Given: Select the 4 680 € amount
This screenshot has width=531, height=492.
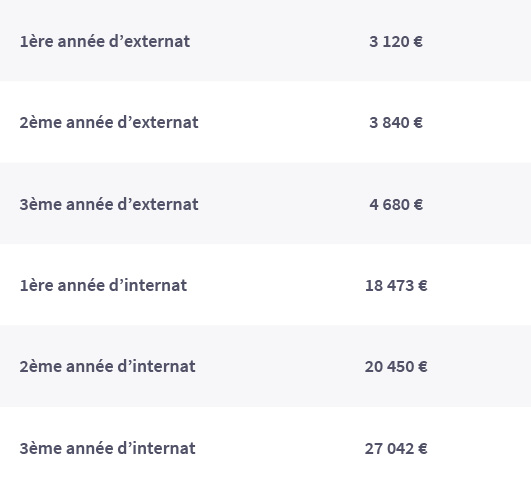Looking at the screenshot, I should [x=396, y=205].
